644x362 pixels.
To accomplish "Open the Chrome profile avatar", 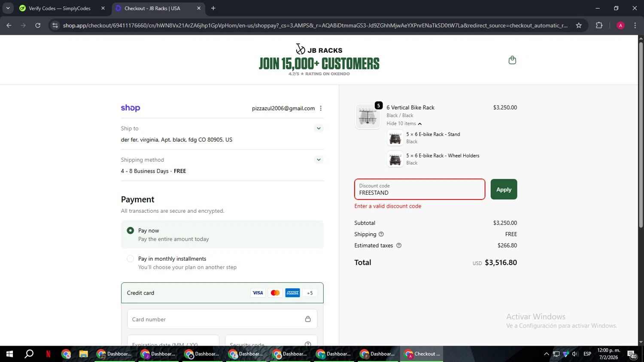I will 620,25.
